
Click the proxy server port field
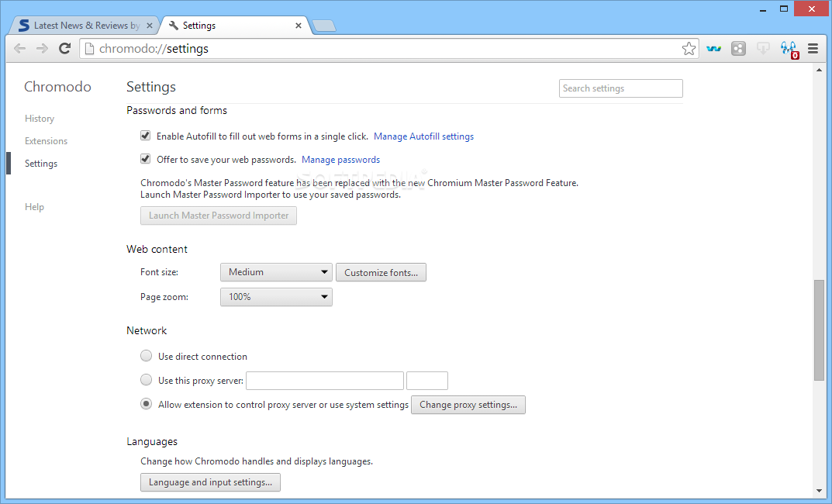427,381
